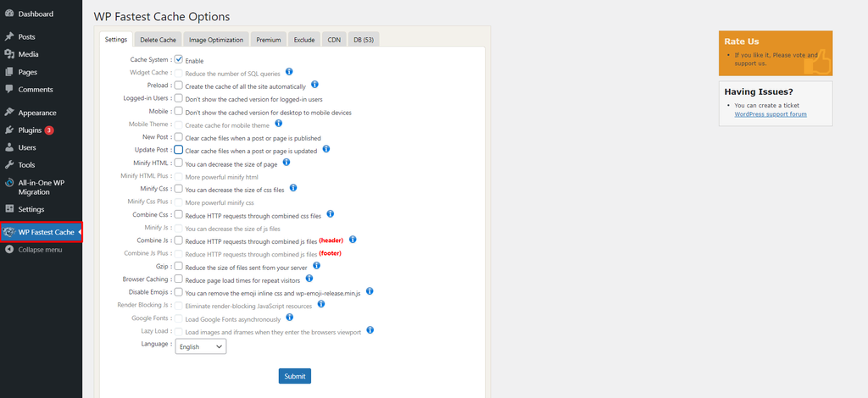Open the Dashboard menu icon

[8, 14]
